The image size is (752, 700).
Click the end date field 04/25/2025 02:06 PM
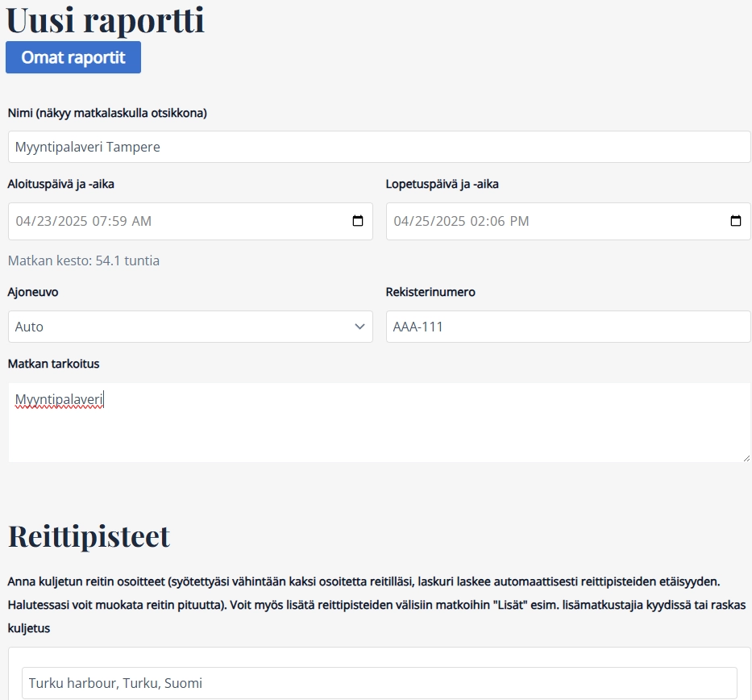(568, 221)
